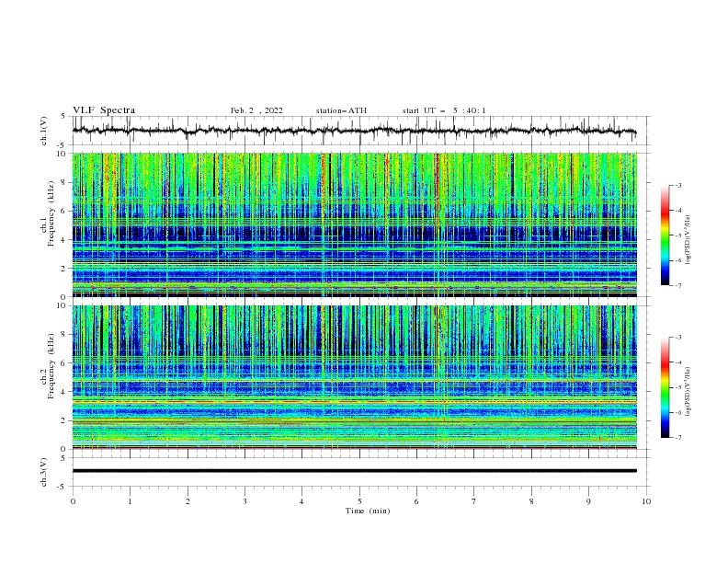The image size is (728, 563).
Task: Click the "VLF Spectra" title text
Action: [x=104, y=110]
